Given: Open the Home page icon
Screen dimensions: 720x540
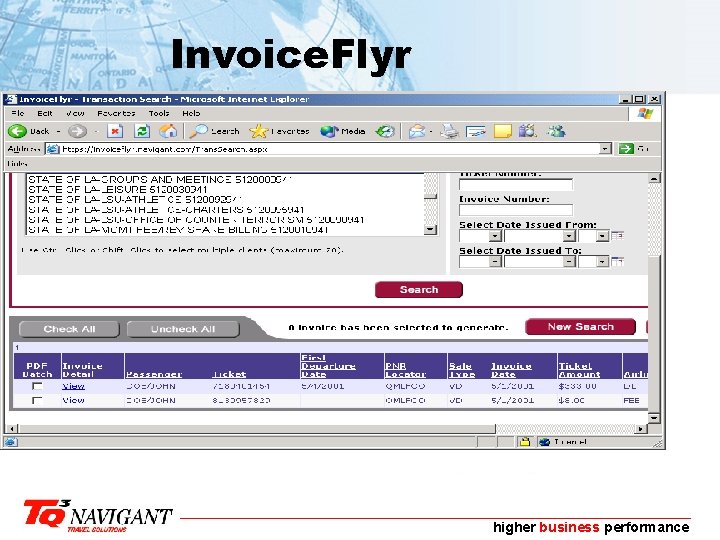Looking at the screenshot, I should [x=168, y=132].
